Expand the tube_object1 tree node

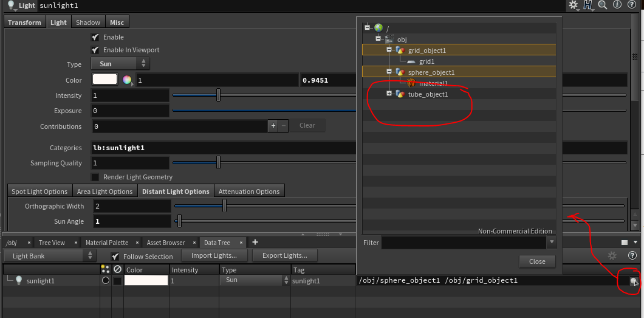[389, 94]
